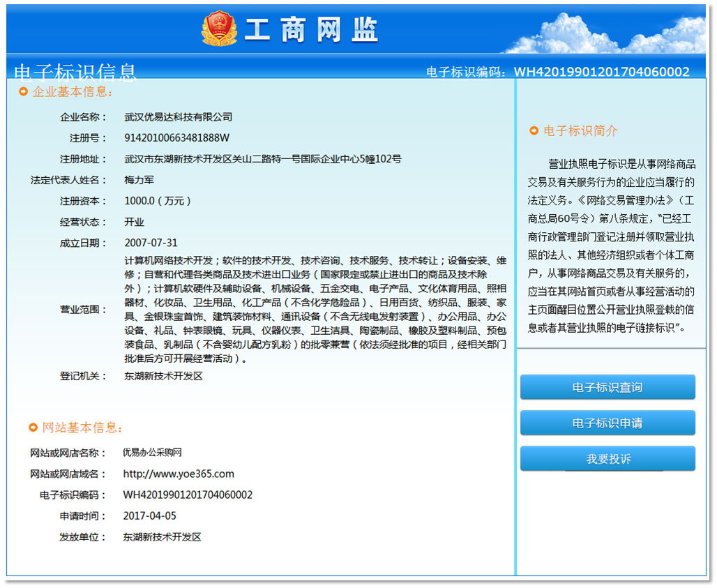Image resolution: width=717 pixels, height=588 pixels.
Task: Click company name 武汉优易达科技有限公司
Action: [178, 117]
